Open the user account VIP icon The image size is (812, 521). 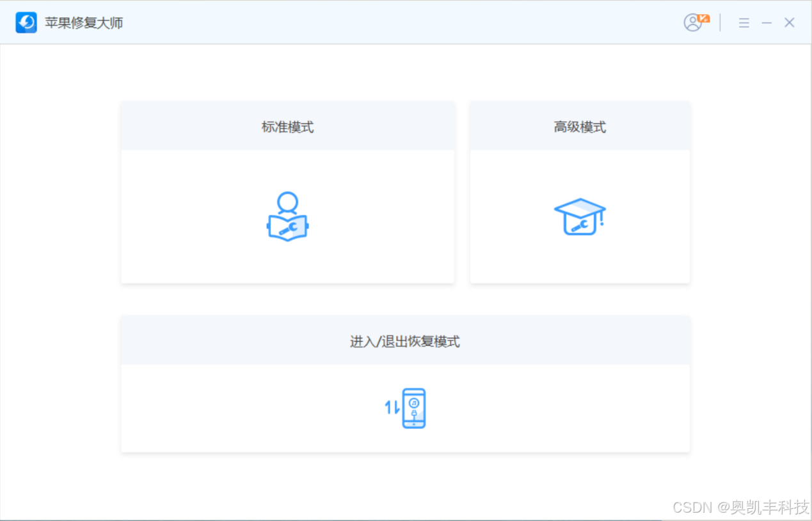coord(696,22)
